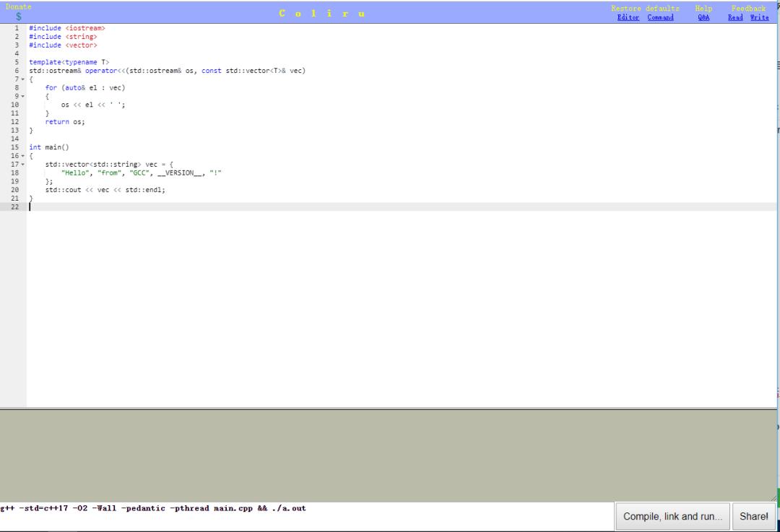780x532 pixels.
Task: Click the 'operator<<' function signature line
Action: [x=167, y=71]
